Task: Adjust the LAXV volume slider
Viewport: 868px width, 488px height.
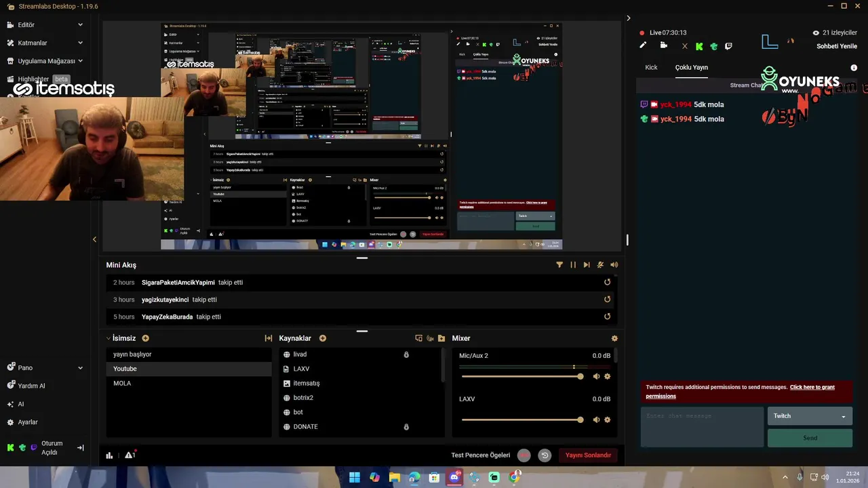Action: point(522,420)
